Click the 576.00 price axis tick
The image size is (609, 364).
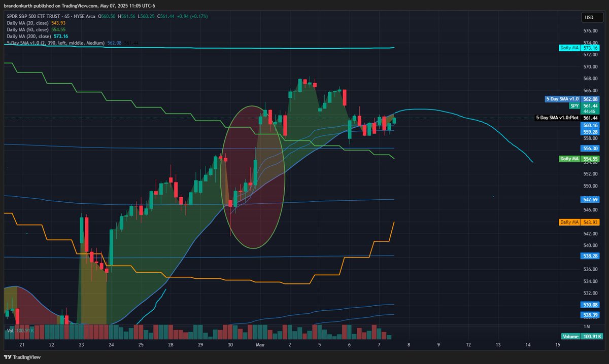[x=591, y=30]
